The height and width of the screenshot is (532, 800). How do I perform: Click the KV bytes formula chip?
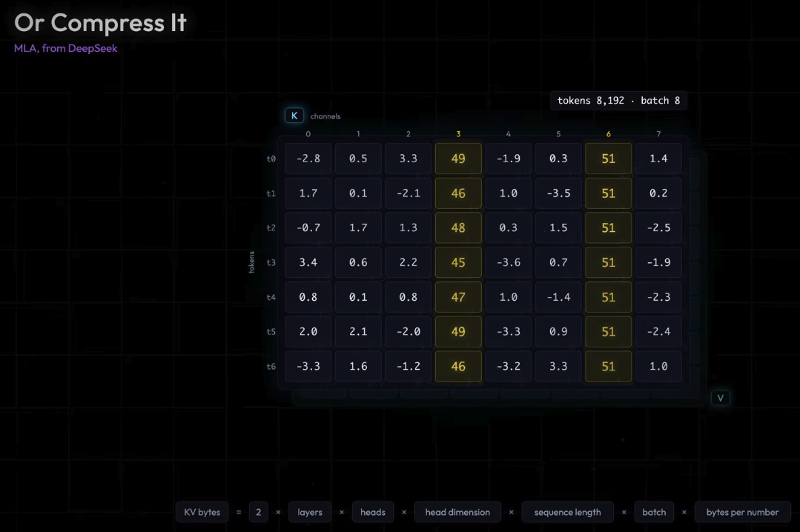coord(202,512)
